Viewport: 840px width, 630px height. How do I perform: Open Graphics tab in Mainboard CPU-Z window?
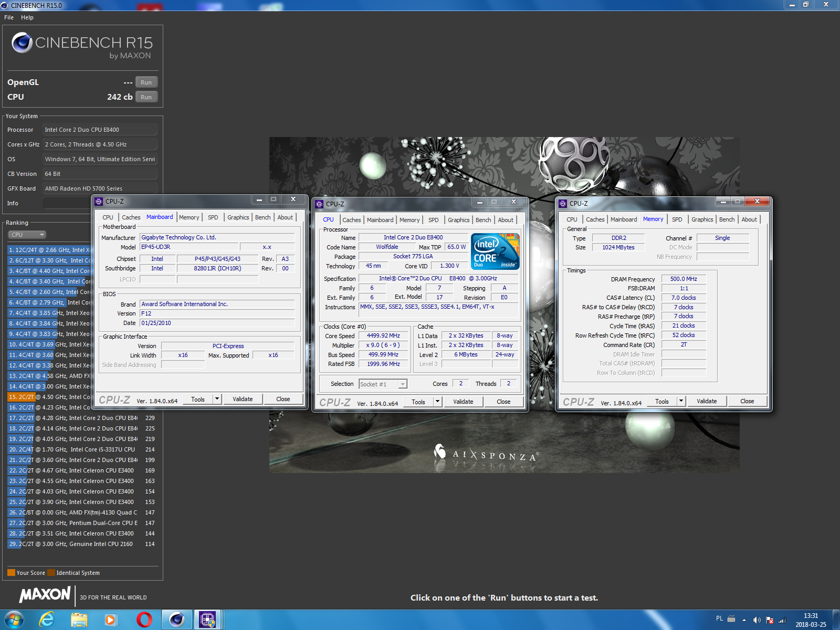238,217
